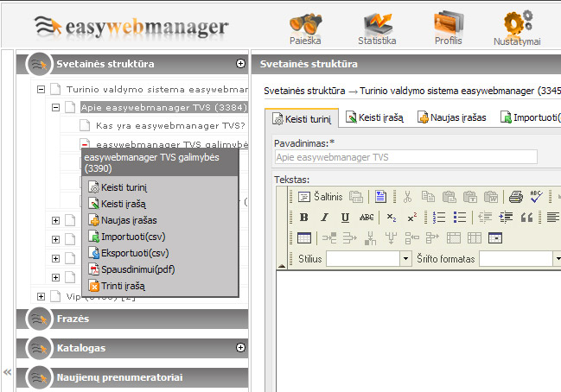Switch to the Importuoti tab
This screenshot has width=561, height=392.
click(530, 117)
